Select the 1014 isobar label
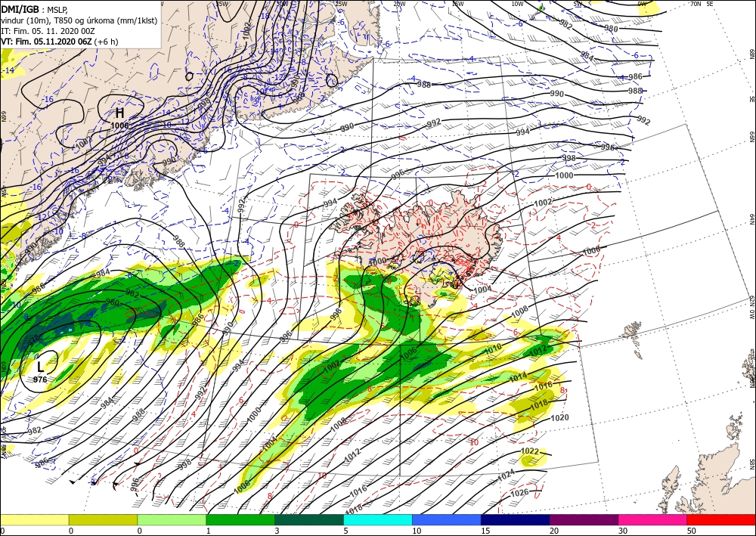The image size is (756, 536). [519, 377]
